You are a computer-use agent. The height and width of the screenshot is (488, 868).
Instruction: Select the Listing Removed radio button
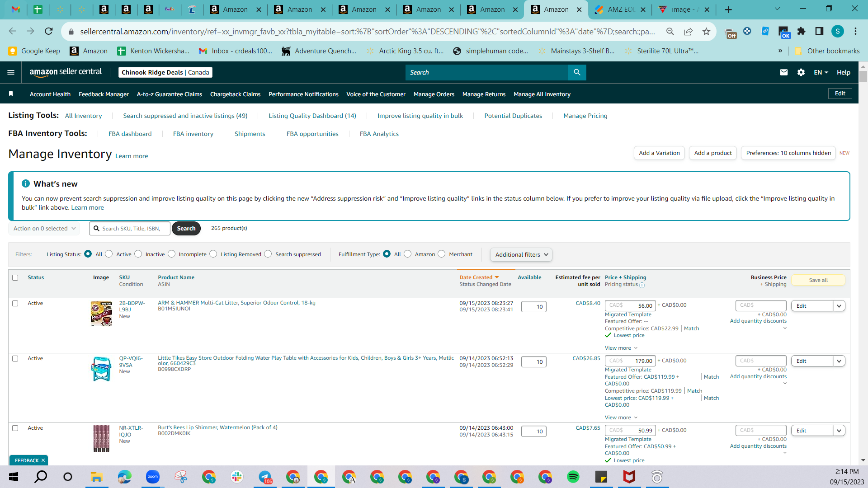[213, 254]
